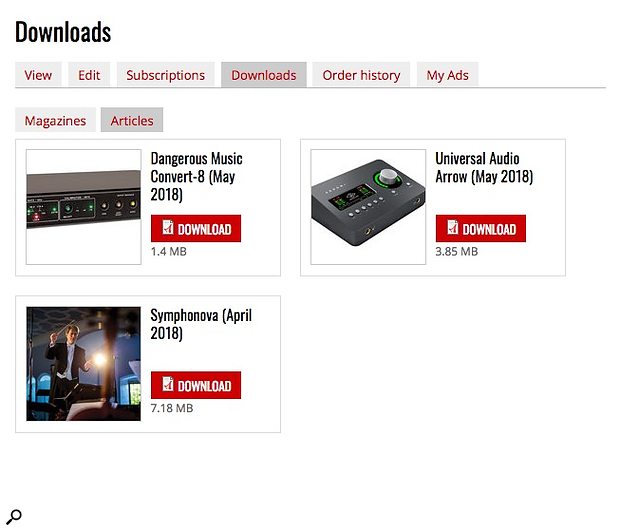Click PDF icon on Universal Audio Arrow download

(453, 227)
